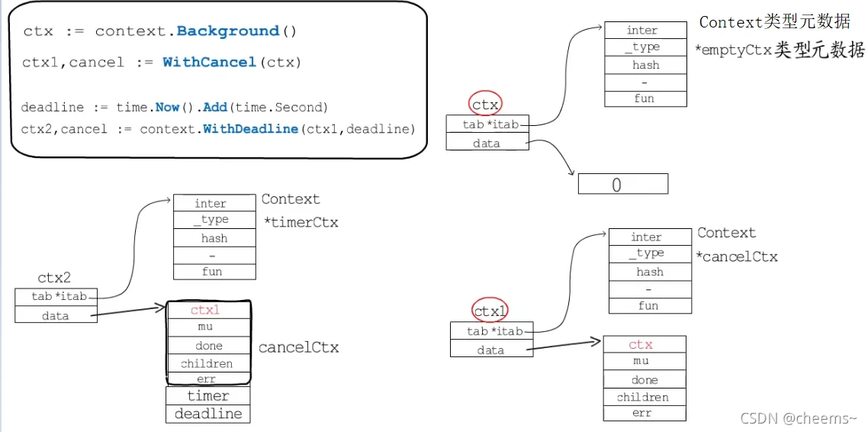Select the timer field box

[x=207, y=395]
